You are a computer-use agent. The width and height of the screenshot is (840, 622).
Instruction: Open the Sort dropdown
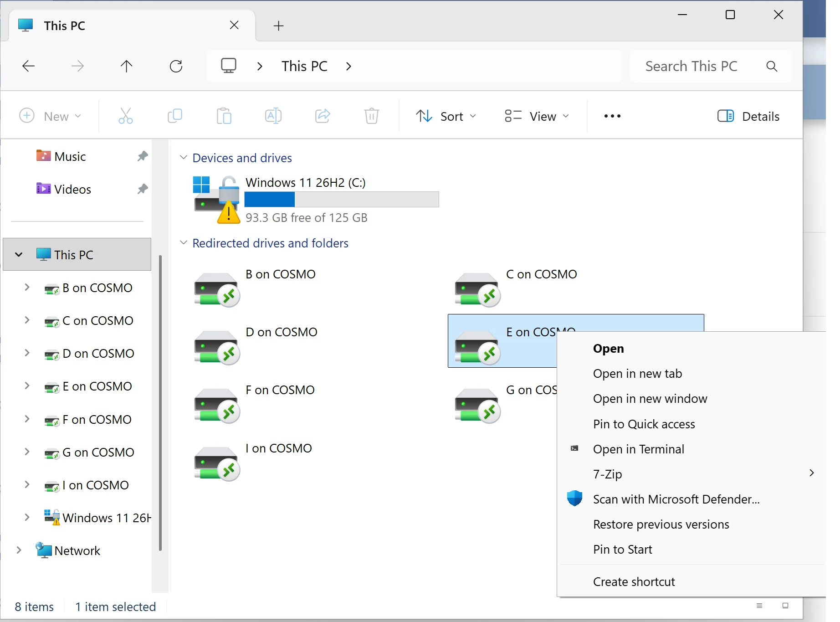tap(446, 116)
